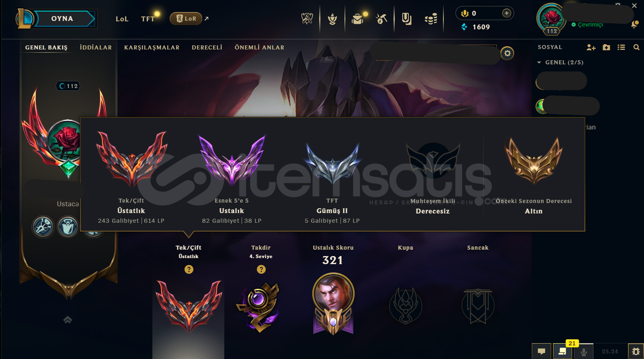Click the plus button to buy RP

(507, 13)
